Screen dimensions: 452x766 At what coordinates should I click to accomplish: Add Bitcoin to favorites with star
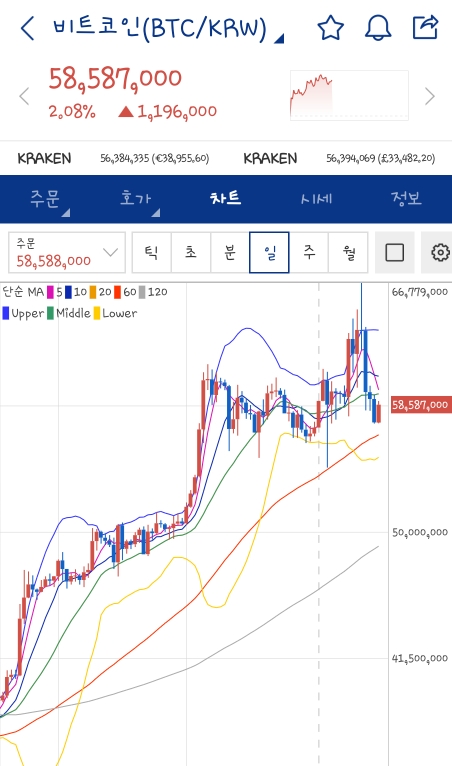click(x=331, y=27)
